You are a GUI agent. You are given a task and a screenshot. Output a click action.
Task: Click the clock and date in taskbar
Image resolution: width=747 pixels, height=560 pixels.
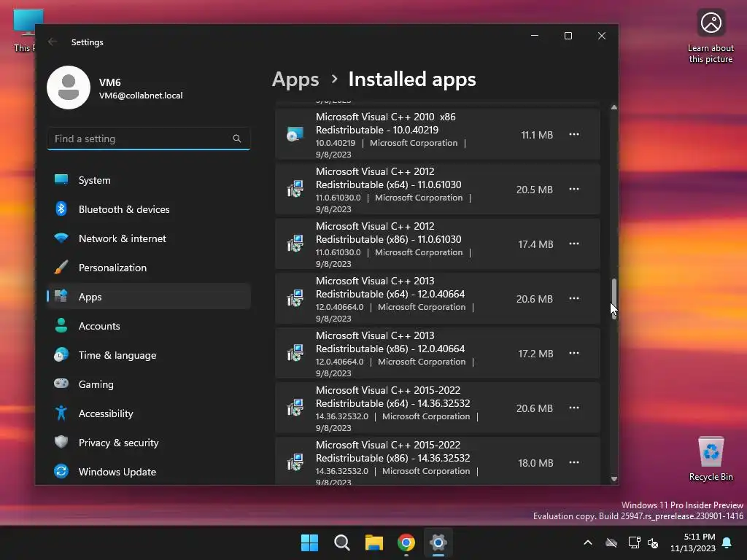(693, 542)
